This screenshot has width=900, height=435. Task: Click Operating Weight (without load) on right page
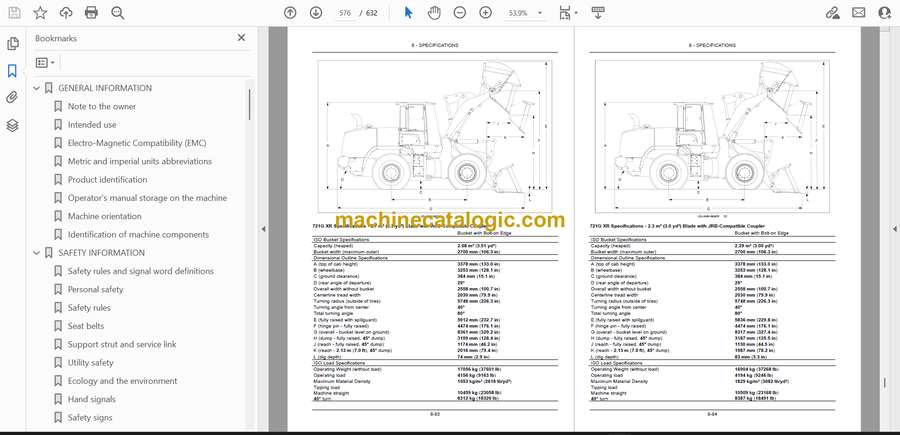712,369
